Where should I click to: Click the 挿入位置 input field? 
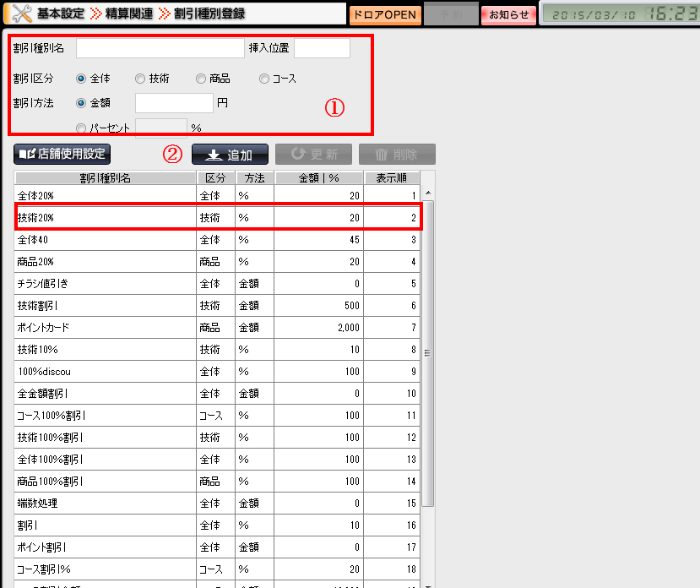[322, 48]
